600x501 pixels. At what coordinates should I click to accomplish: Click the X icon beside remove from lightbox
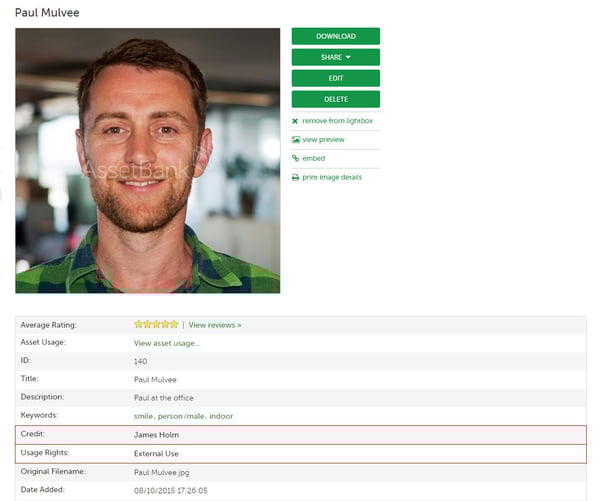pos(295,121)
